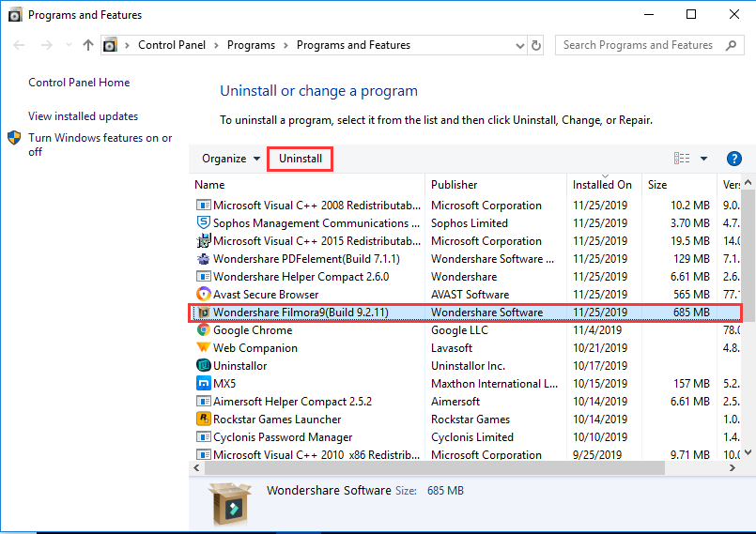The width and height of the screenshot is (756, 534).
Task: Click the Cyclonis Password Manager icon
Action: tap(204, 437)
